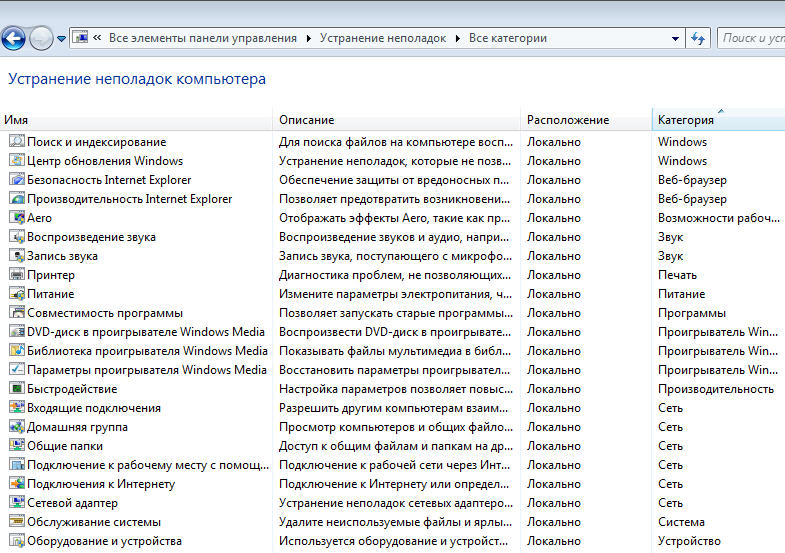Image resolution: width=785 pixels, height=553 pixels.
Task: Select 'Центр обновления Windows' name text
Action: coord(105,161)
